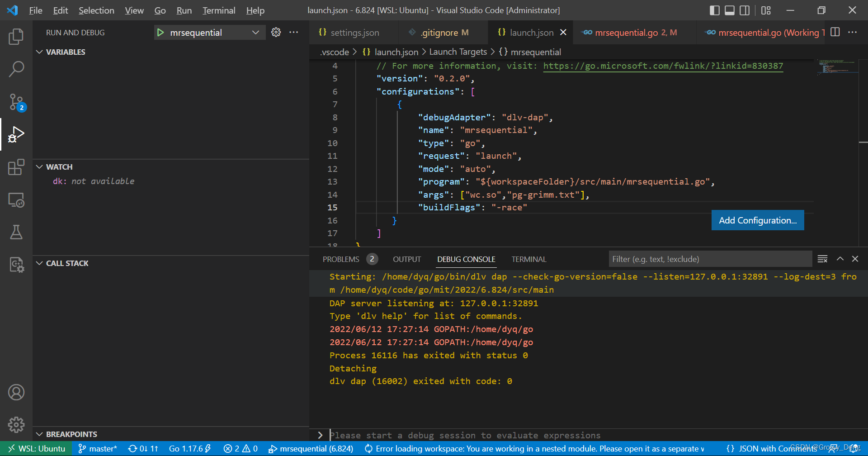Viewport: 868px width, 456px height.
Task: Switch to the TERMINAL tab
Action: coord(528,259)
